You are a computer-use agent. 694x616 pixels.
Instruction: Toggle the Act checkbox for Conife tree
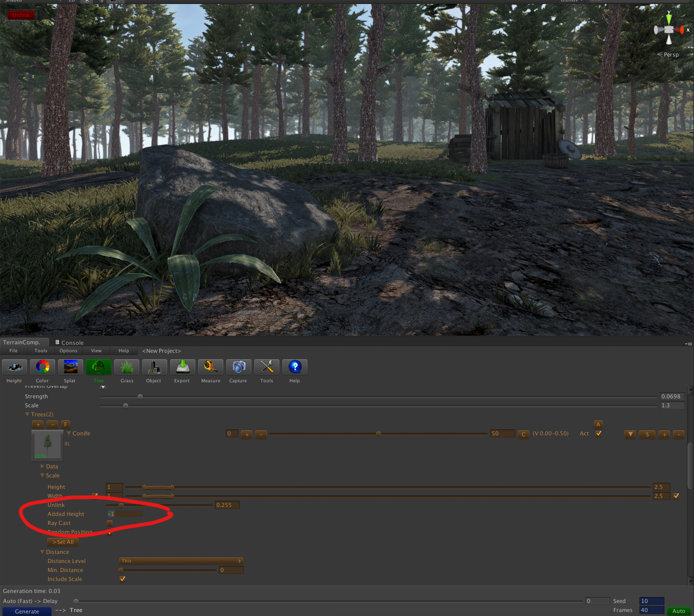point(599,433)
